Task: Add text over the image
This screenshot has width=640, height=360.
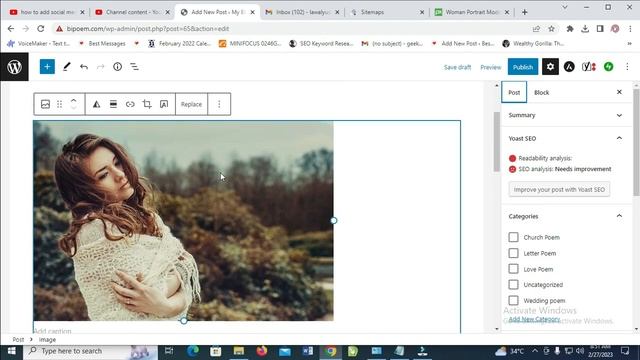Action: (x=164, y=104)
